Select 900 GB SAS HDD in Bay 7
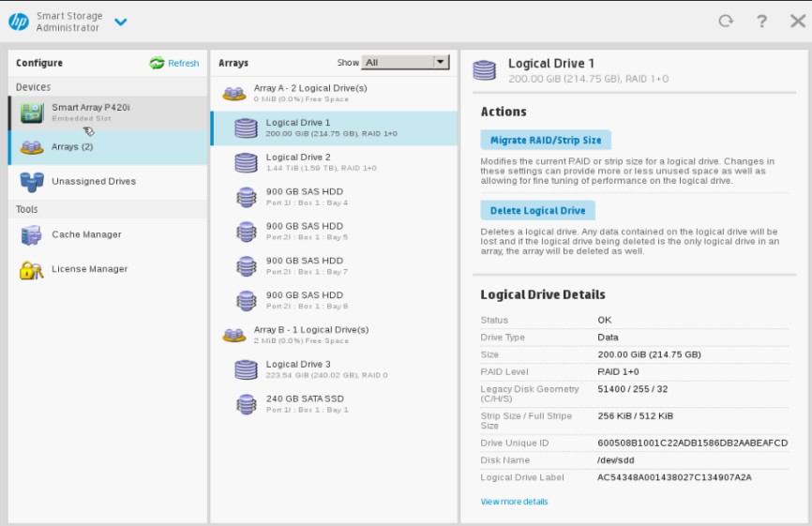Image resolution: width=812 pixels, height=526 pixels. (305, 265)
